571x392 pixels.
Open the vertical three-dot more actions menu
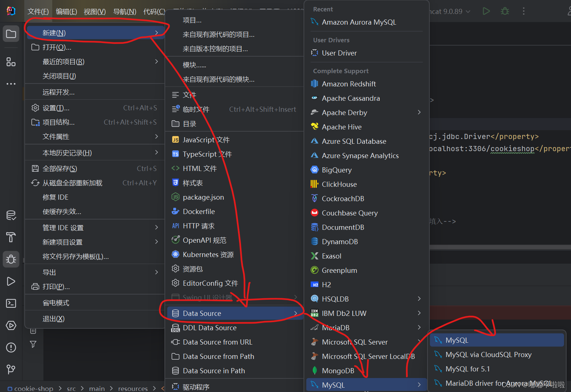click(524, 11)
